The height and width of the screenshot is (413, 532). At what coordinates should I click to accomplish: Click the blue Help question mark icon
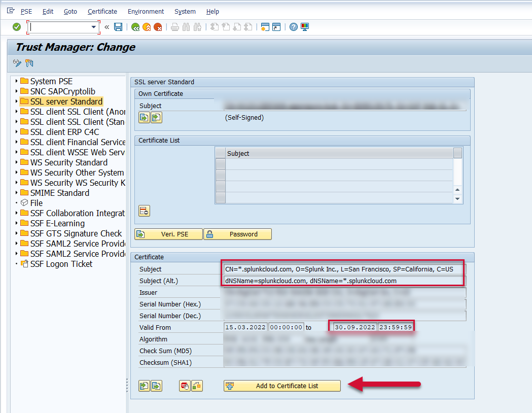pyautogui.click(x=294, y=27)
